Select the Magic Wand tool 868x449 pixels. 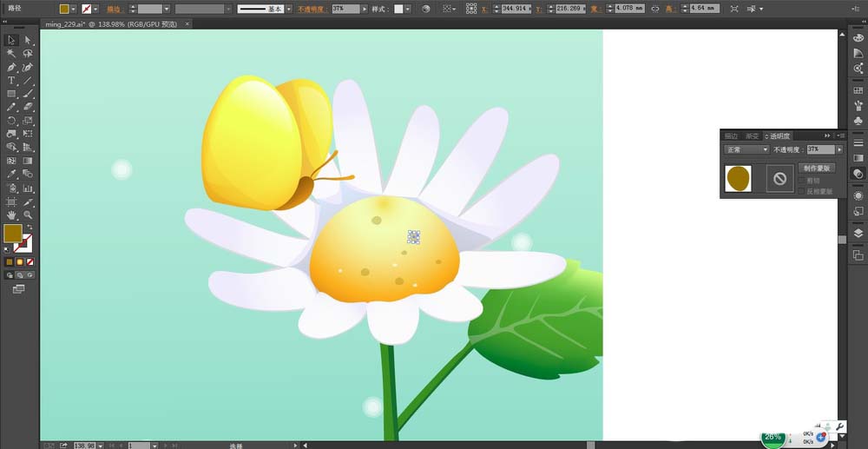pos(11,54)
